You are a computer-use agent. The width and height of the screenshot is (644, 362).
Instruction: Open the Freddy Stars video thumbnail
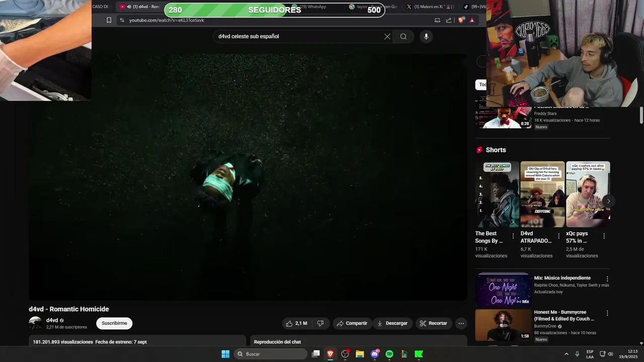click(504, 118)
